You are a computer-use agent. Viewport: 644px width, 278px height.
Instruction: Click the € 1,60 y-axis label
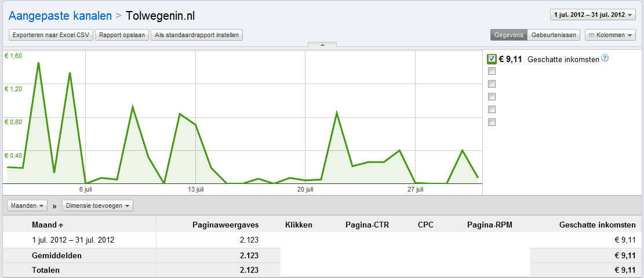pyautogui.click(x=13, y=56)
